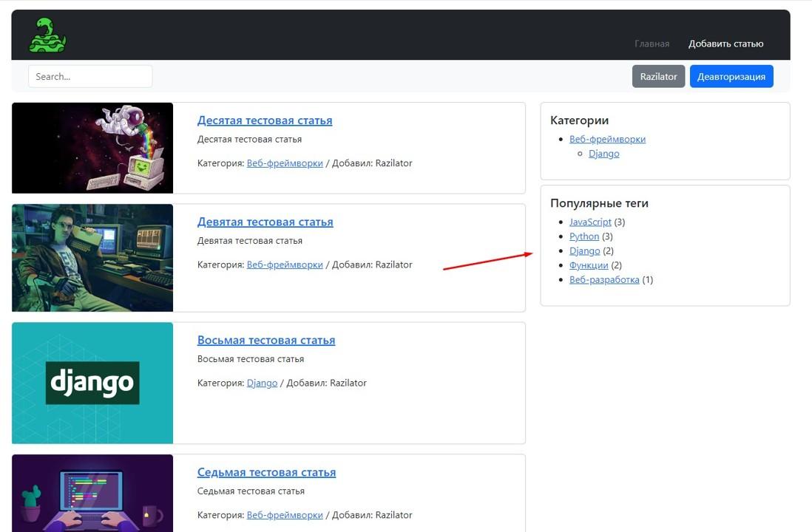Focus the Search input field

point(90,76)
